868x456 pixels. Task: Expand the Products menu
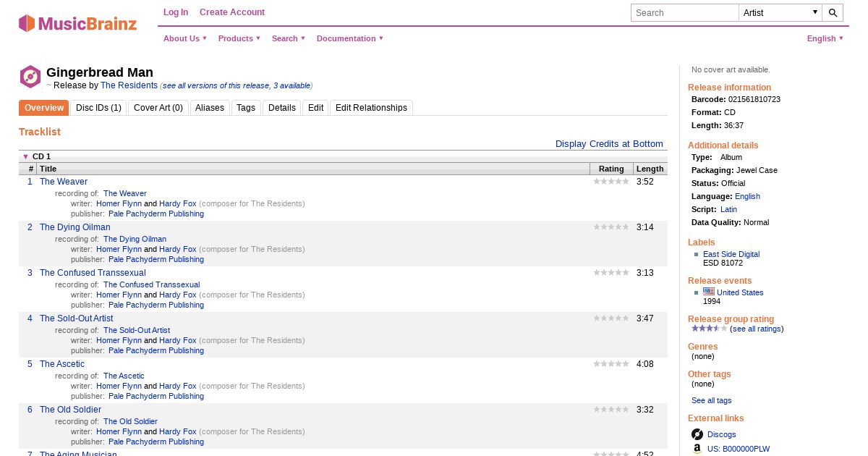pos(239,38)
